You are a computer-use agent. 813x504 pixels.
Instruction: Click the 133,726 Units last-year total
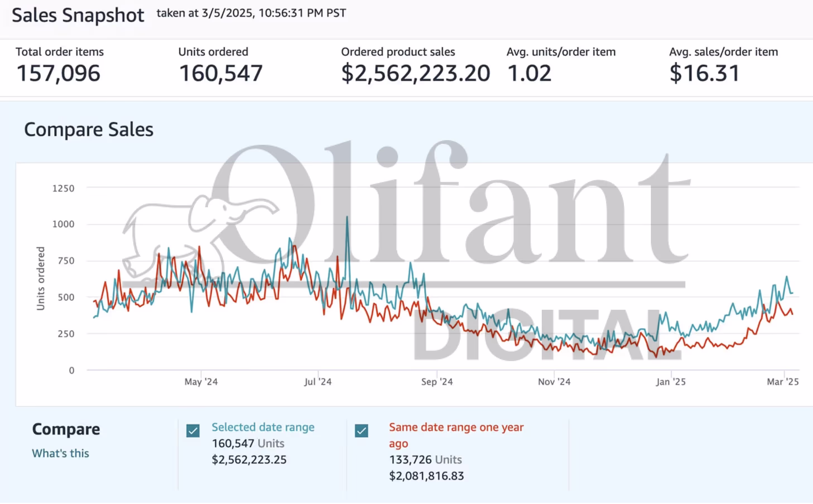(x=425, y=460)
